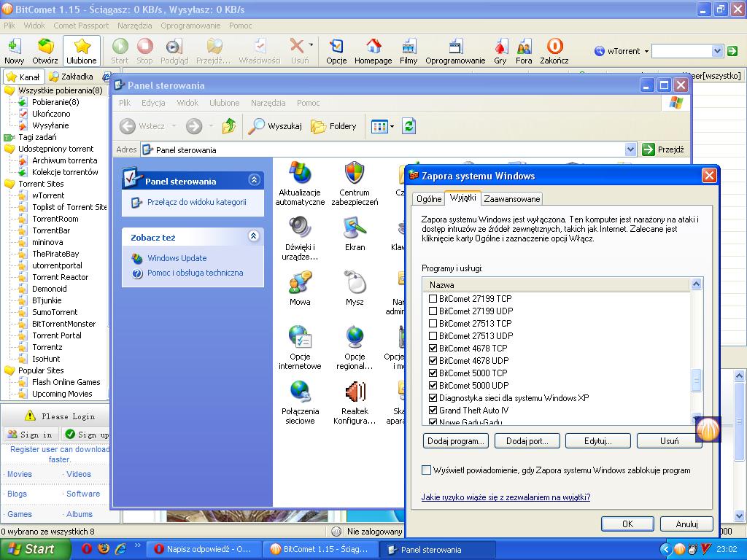Open the Usuń dropdown arrow in BitComet
This screenshot has width=747, height=560.
click(311, 44)
